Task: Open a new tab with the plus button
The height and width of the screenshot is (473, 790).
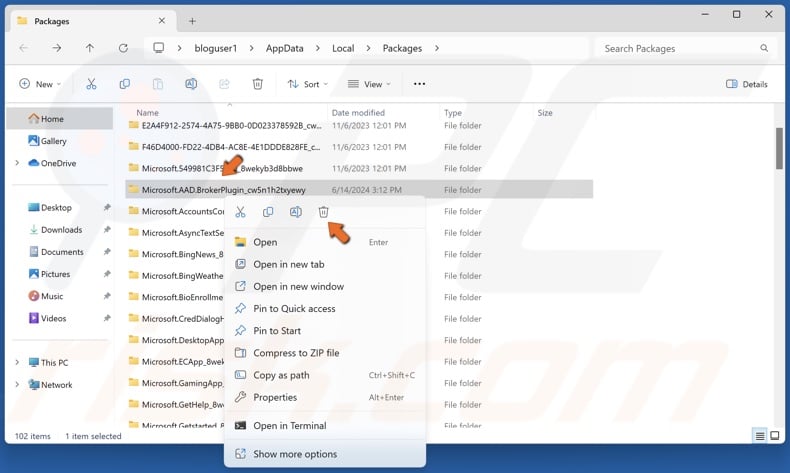Action: (x=192, y=21)
